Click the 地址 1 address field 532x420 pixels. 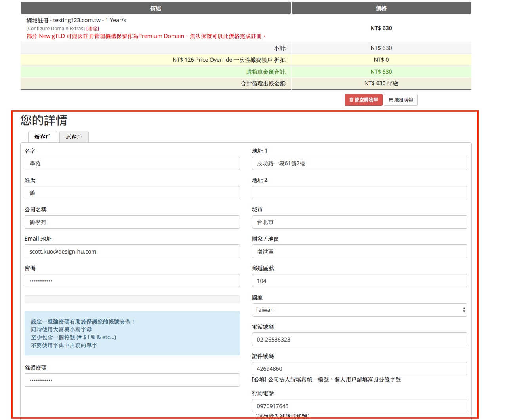pyautogui.click(x=360, y=163)
